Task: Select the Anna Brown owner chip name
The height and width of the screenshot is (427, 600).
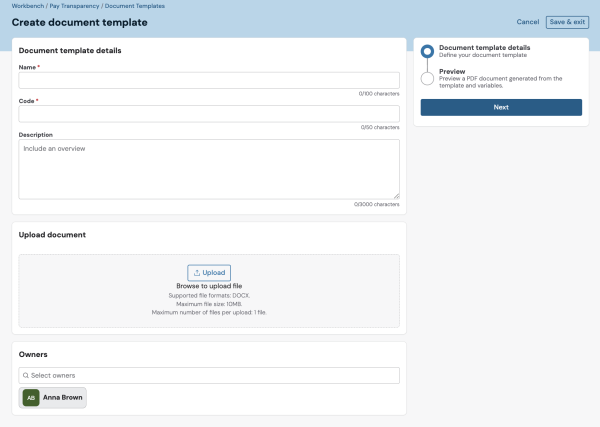Action: [62, 397]
